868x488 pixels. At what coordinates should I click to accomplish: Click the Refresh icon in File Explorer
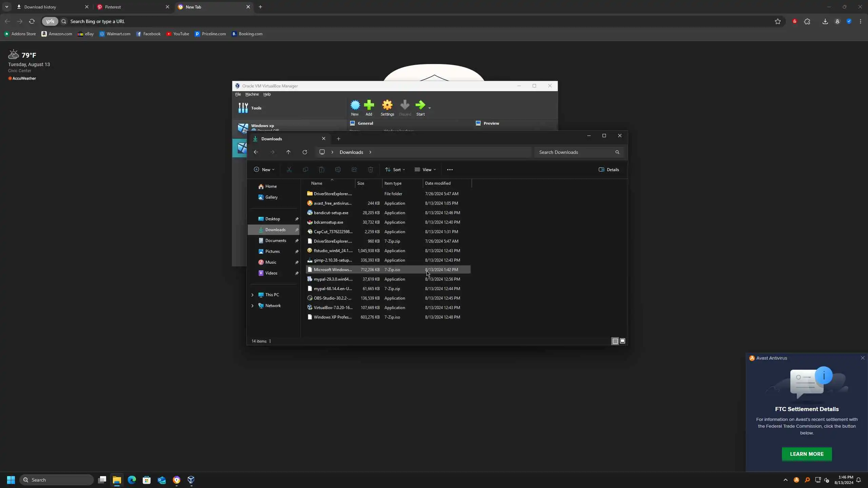(305, 152)
